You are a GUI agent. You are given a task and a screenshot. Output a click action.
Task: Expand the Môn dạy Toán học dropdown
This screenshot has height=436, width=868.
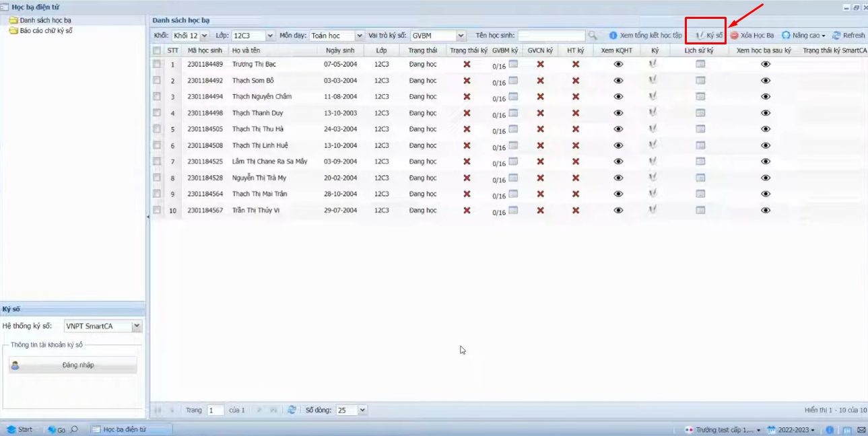pyautogui.click(x=359, y=36)
